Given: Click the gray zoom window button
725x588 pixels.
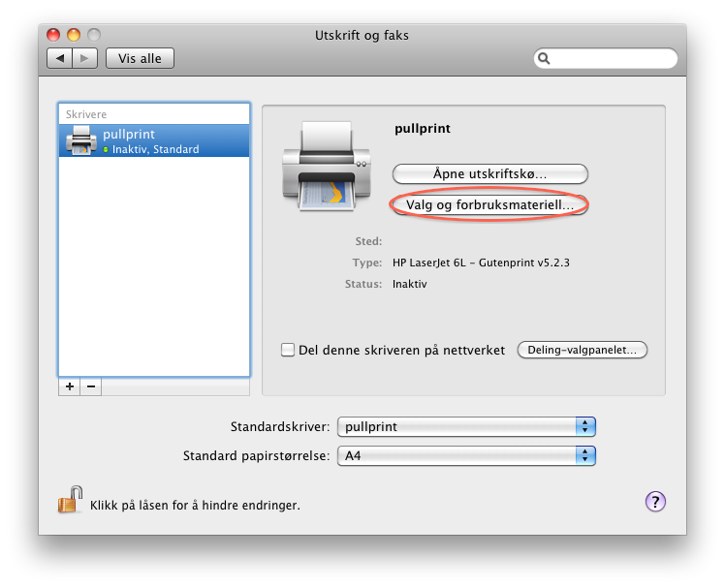Looking at the screenshot, I should pyautogui.click(x=94, y=36).
